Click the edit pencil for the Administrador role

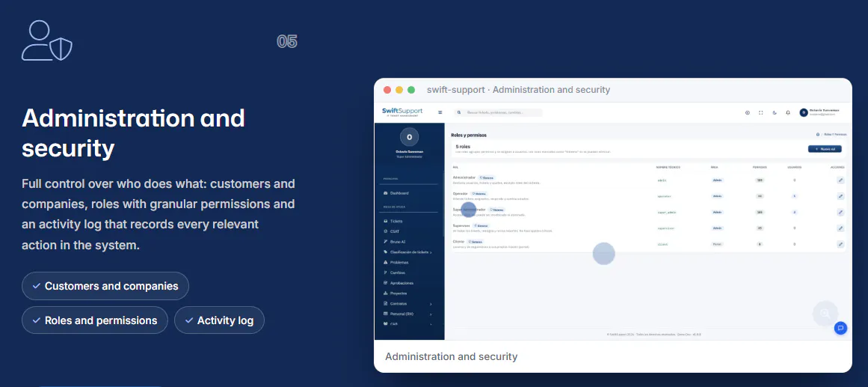click(x=840, y=180)
